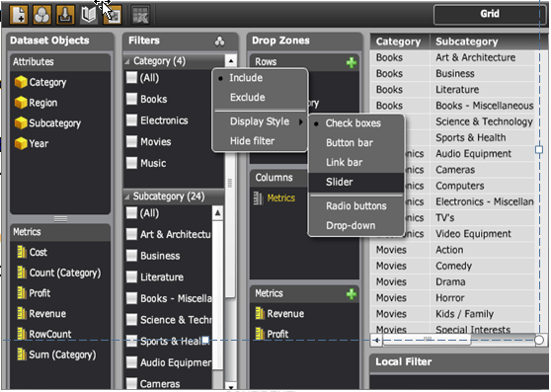551x392 pixels.
Task: Click the Filters panel three-circles icon
Action: coord(219,41)
